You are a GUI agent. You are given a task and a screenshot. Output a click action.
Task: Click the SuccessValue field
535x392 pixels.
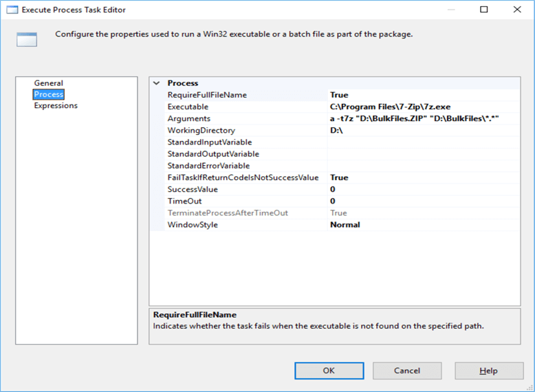(423, 189)
